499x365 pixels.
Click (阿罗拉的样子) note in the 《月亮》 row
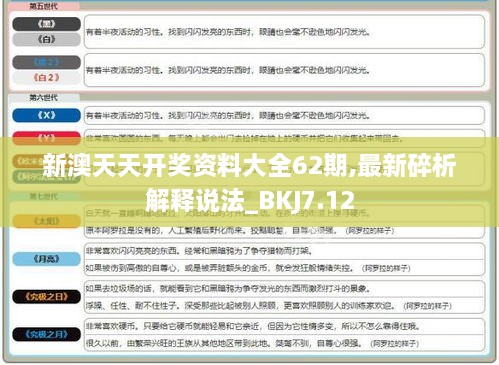coord(386,268)
